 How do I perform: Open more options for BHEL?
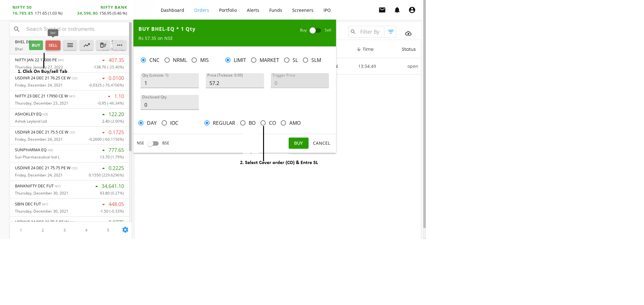point(119,45)
